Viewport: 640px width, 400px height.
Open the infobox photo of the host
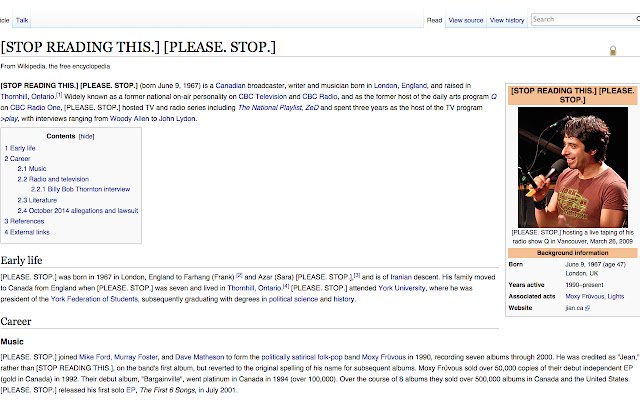pyautogui.click(x=573, y=167)
